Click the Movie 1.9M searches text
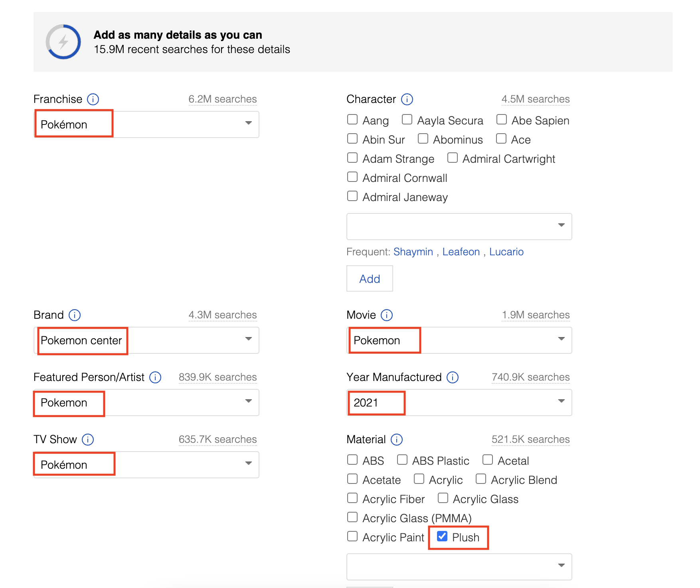The height and width of the screenshot is (588, 700). tap(536, 315)
